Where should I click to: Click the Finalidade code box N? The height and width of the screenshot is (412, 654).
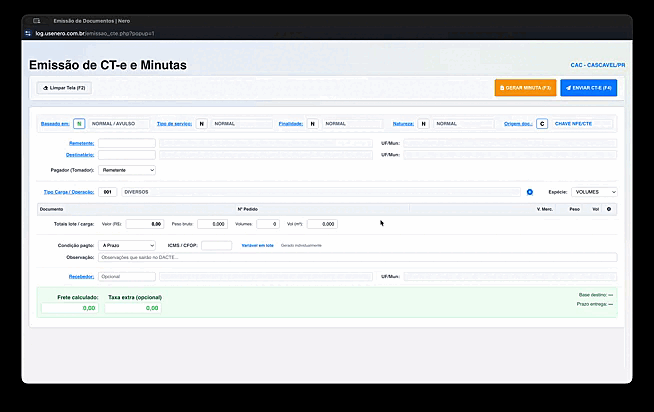point(312,124)
